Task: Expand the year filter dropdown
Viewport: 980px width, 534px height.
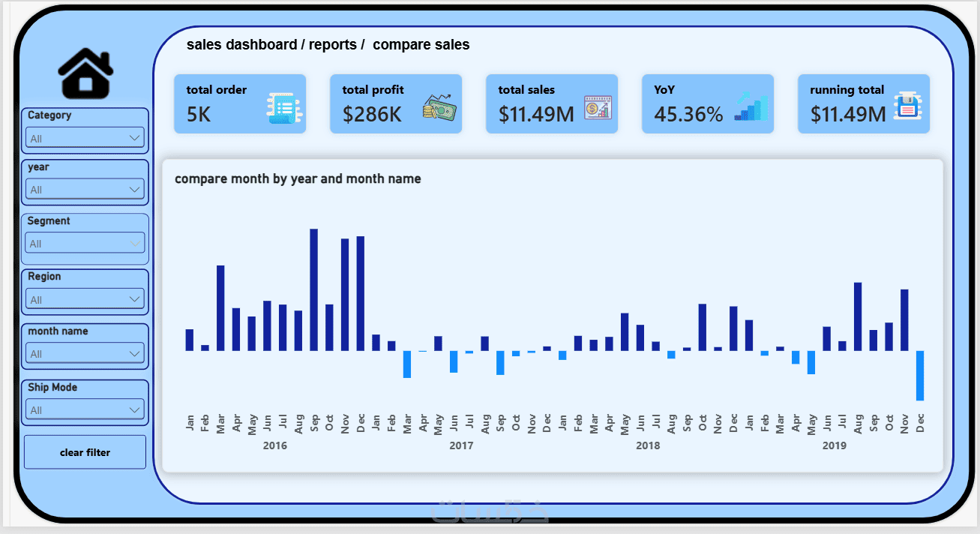Action: (x=85, y=190)
